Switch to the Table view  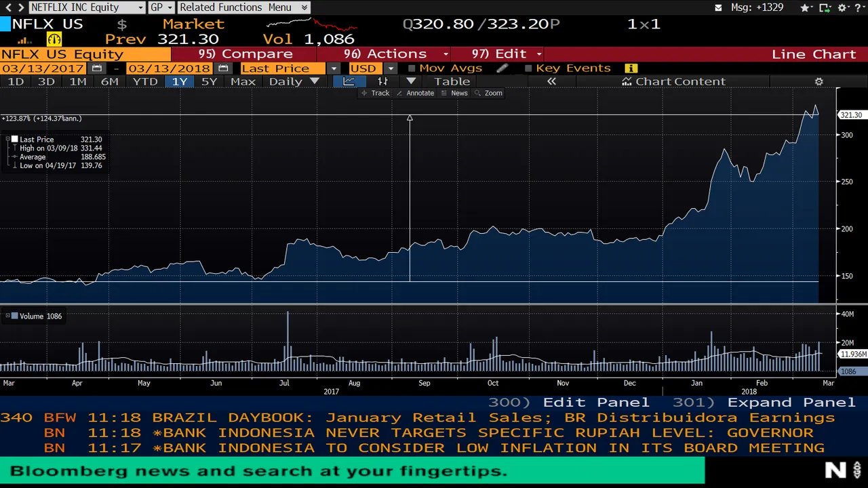point(452,81)
